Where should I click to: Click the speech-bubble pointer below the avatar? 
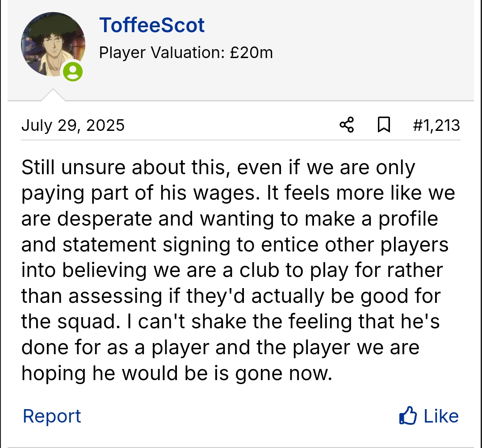53,95
